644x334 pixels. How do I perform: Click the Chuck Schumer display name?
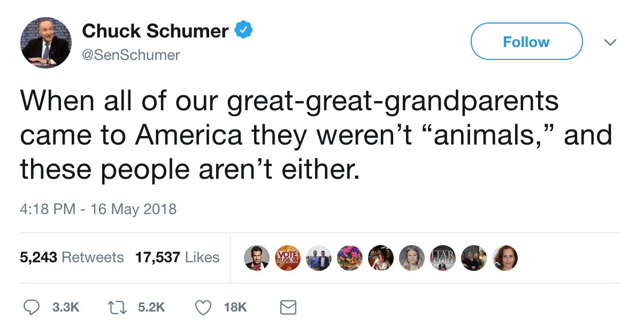click(155, 31)
